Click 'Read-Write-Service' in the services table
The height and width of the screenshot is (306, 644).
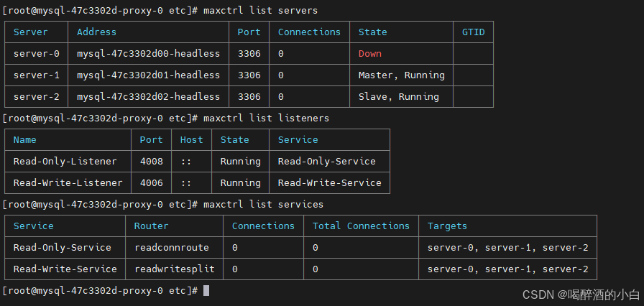click(65, 269)
